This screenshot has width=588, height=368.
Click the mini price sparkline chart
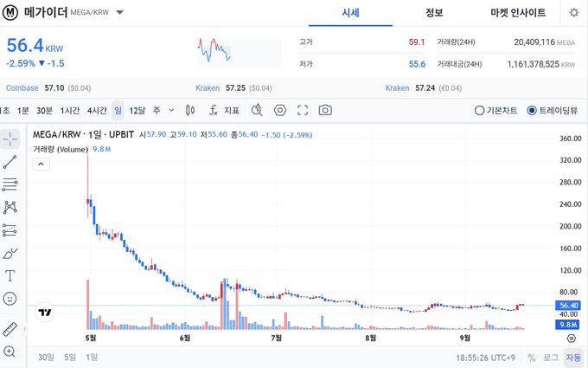(x=240, y=52)
